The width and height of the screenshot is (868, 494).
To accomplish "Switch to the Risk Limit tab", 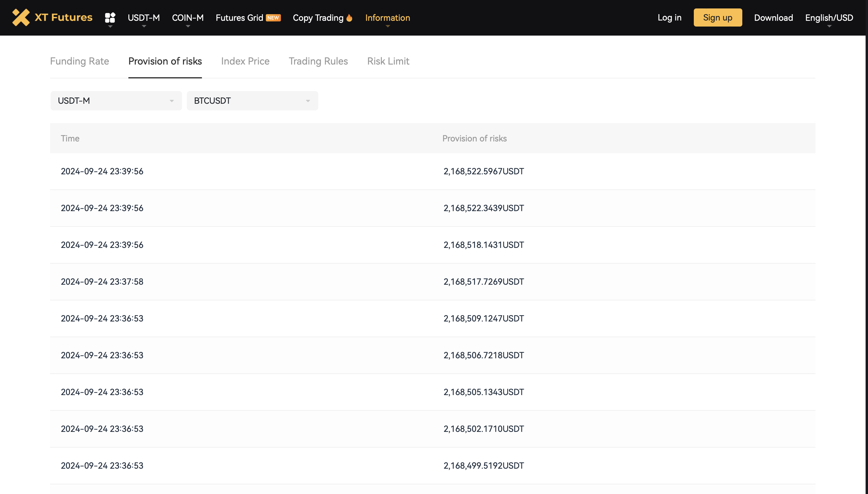I will (x=388, y=61).
